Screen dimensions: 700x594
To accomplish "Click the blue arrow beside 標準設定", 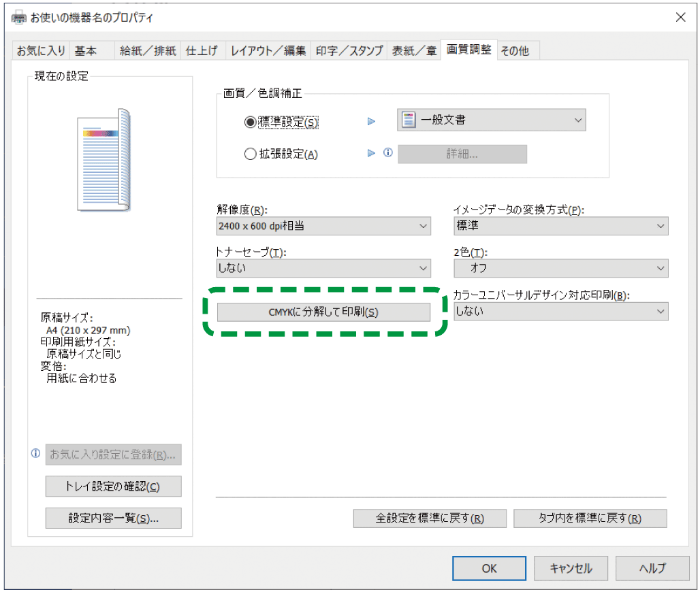I will tap(371, 121).
